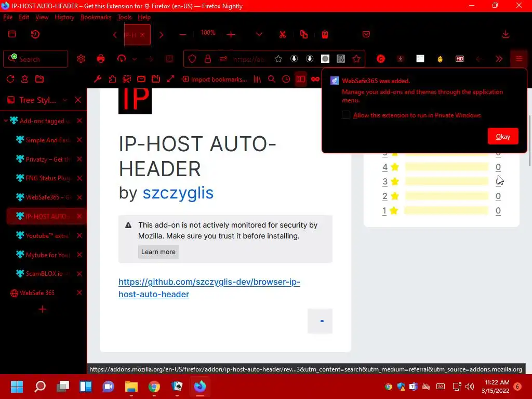Close the WebSafe365 – Get tab in sidebar
The height and width of the screenshot is (399, 532).
pyautogui.click(x=79, y=197)
